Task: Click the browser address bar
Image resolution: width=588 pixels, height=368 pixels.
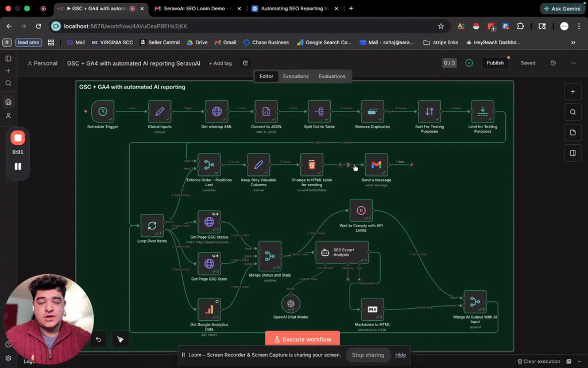Action: (x=172, y=26)
